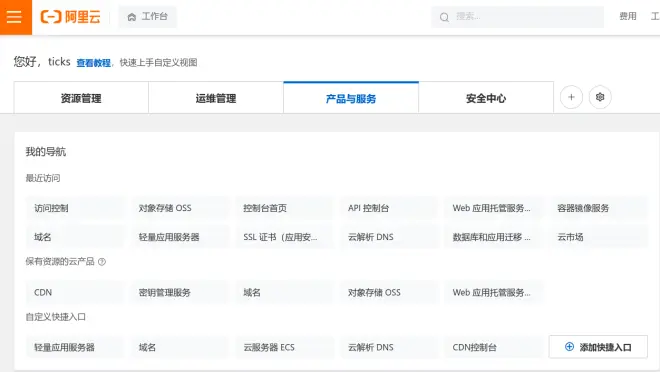The image size is (660, 372).
Task: Open Web 应用托管服务 under owned products
Action: pyautogui.click(x=493, y=292)
